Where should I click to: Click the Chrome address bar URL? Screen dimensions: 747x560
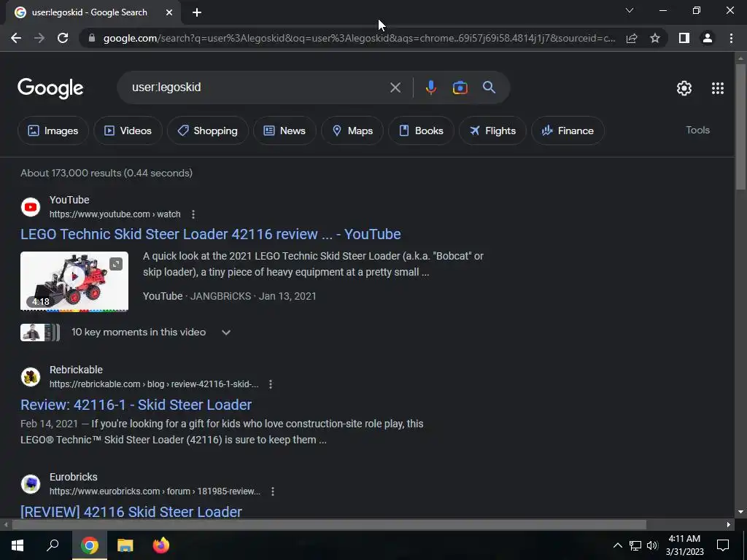359,38
